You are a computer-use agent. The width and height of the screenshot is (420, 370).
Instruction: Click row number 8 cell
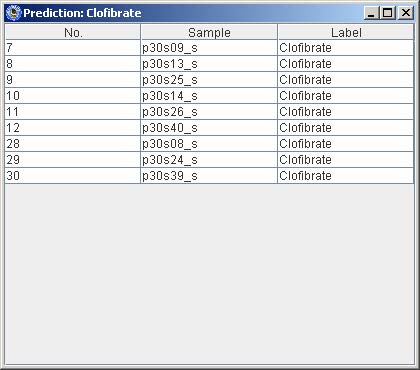[73, 64]
